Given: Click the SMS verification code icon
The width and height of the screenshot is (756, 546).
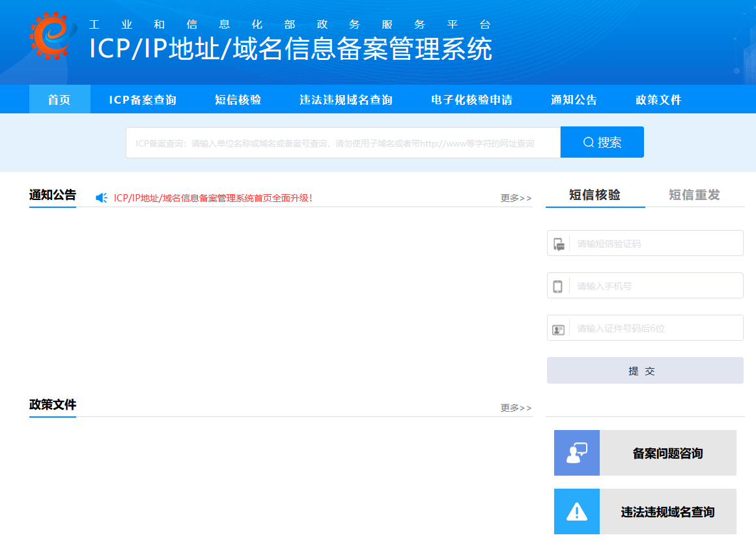Looking at the screenshot, I should 559,242.
